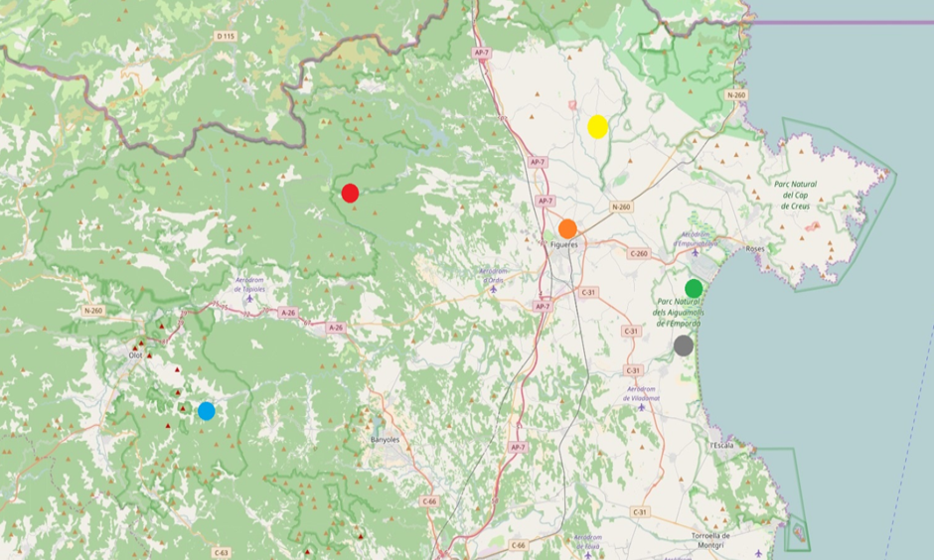Click the Parc Natural del Cap de Creus label

click(800, 194)
